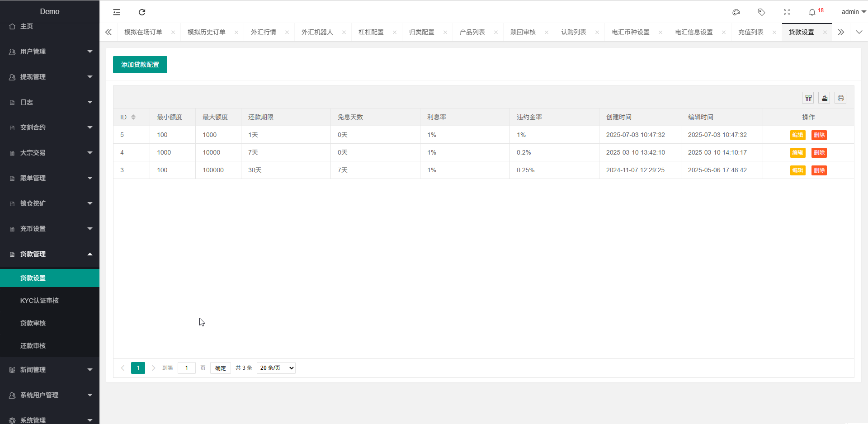Open the table column filter icon

808,98
